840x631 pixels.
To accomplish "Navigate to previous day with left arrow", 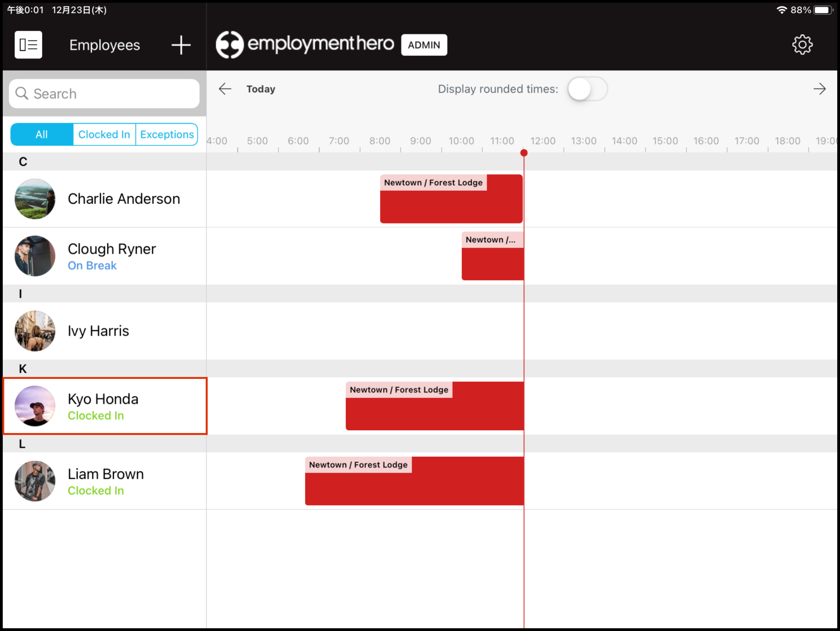I will coord(225,89).
